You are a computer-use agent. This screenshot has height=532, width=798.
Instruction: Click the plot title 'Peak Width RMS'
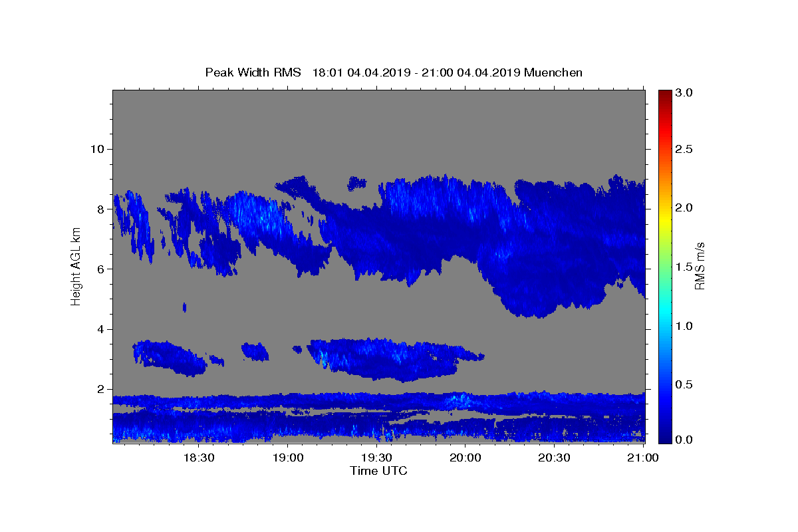[253, 72]
